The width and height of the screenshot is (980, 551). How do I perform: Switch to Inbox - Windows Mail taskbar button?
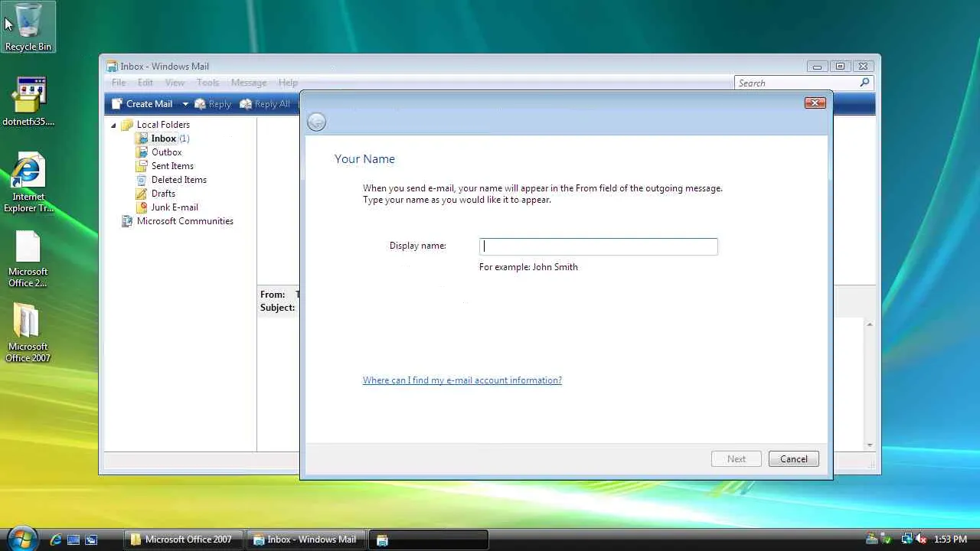point(306,540)
